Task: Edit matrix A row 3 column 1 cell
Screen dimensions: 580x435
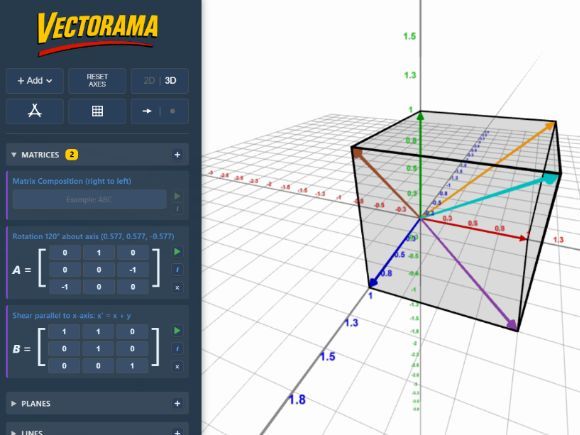Action: 65,287
